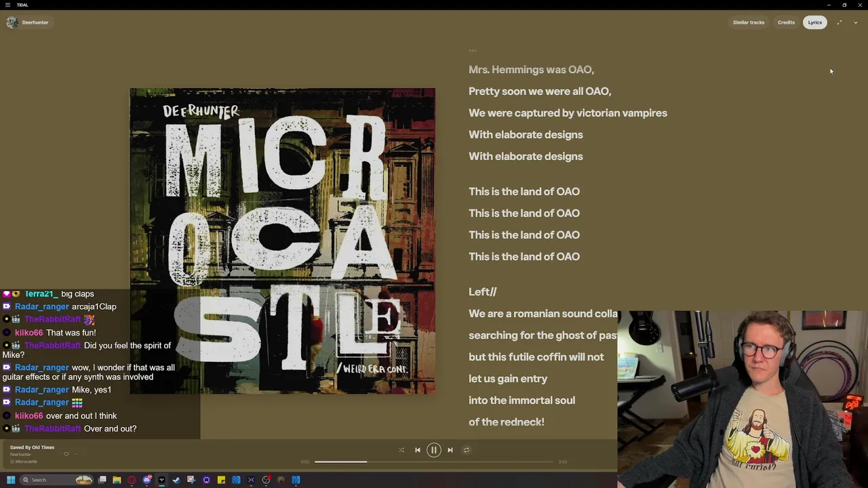Skip to the next track
This screenshot has width=868, height=488.
click(x=450, y=450)
